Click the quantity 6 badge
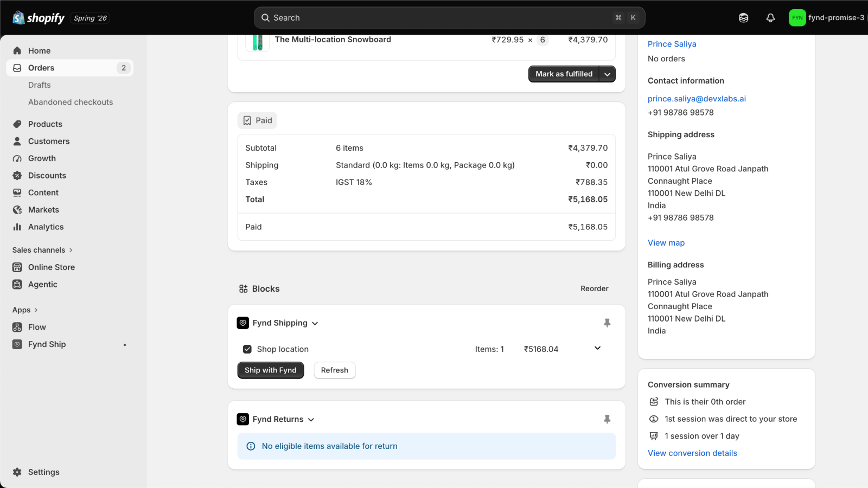The width and height of the screenshot is (868, 488). 542,40
